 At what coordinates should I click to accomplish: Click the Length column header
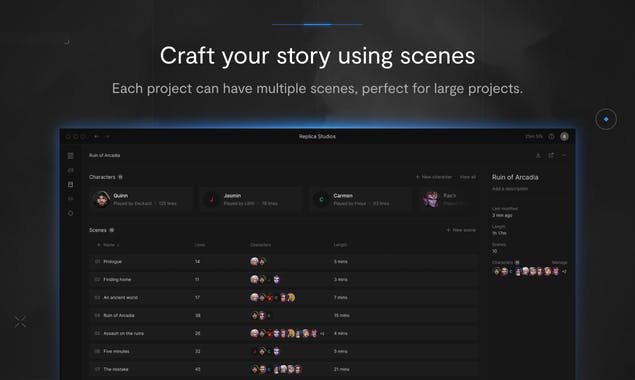click(x=340, y=245)
